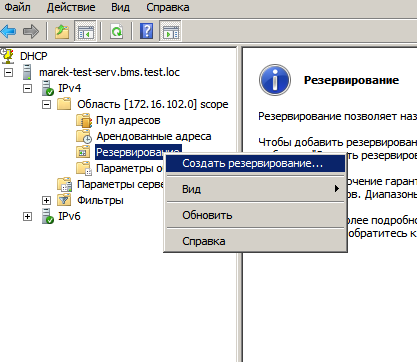
Task: Open Help via question mark icon
Action: [x=146, y=31]
